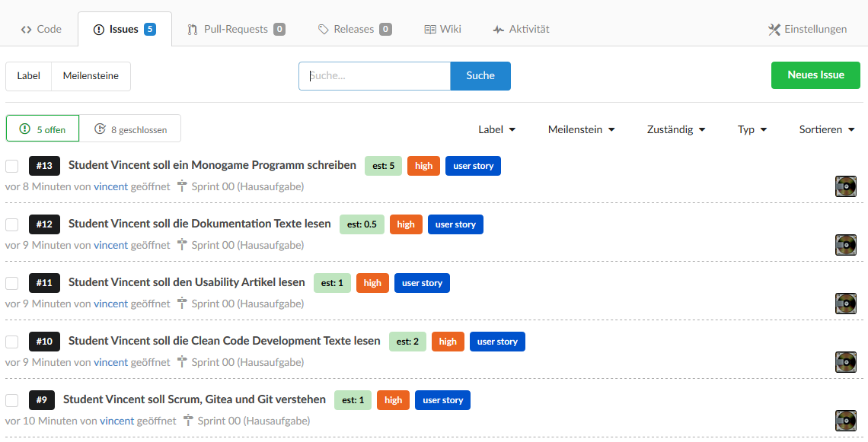This screenshot has height=442, width=868.
Task: Open the Pull-Requests tab
Action: (236, 30)
